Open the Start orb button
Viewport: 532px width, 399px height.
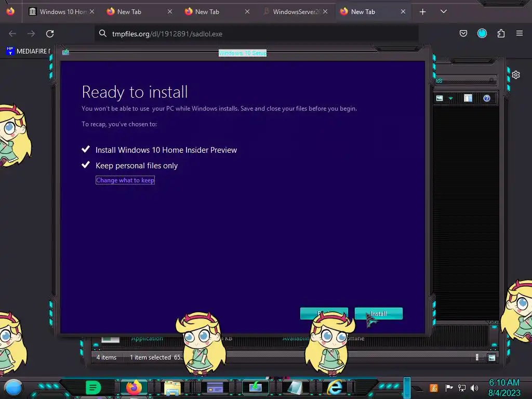point(14,388)
